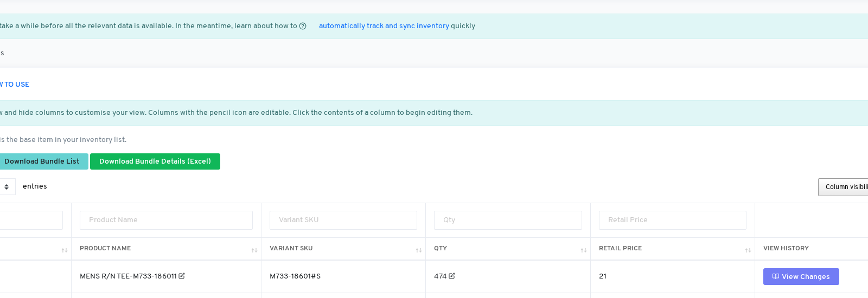Click the retail price value 21

[603, 276]
